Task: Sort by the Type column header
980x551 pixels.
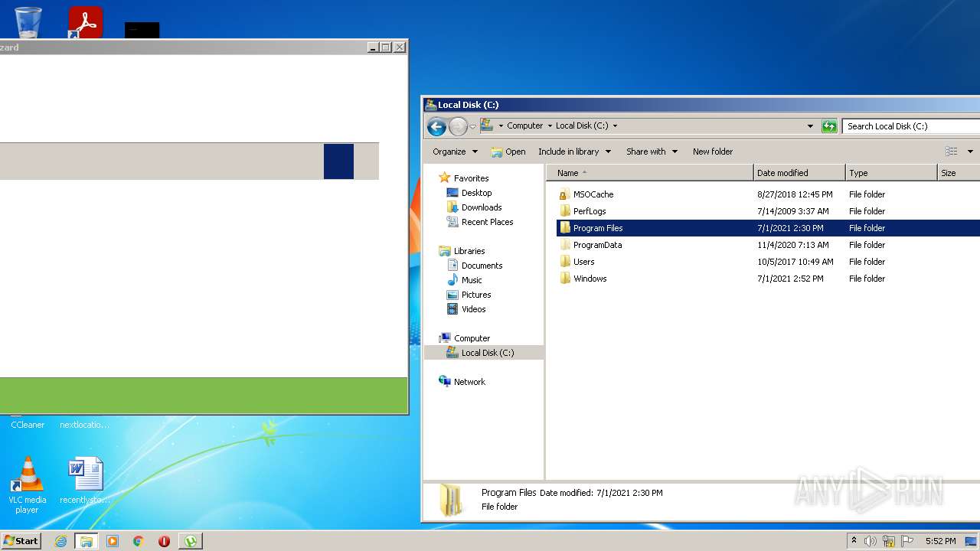Action: (x=891, y=173)
